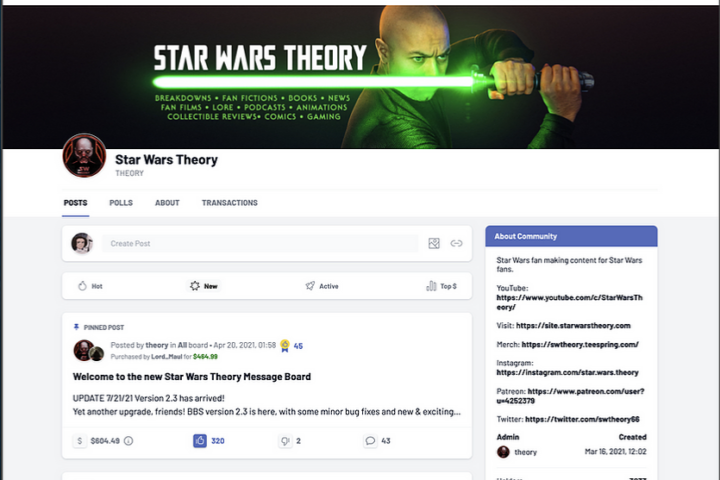
Task: Click the award badge icon showing 45
Action: [x=285, y=345]
